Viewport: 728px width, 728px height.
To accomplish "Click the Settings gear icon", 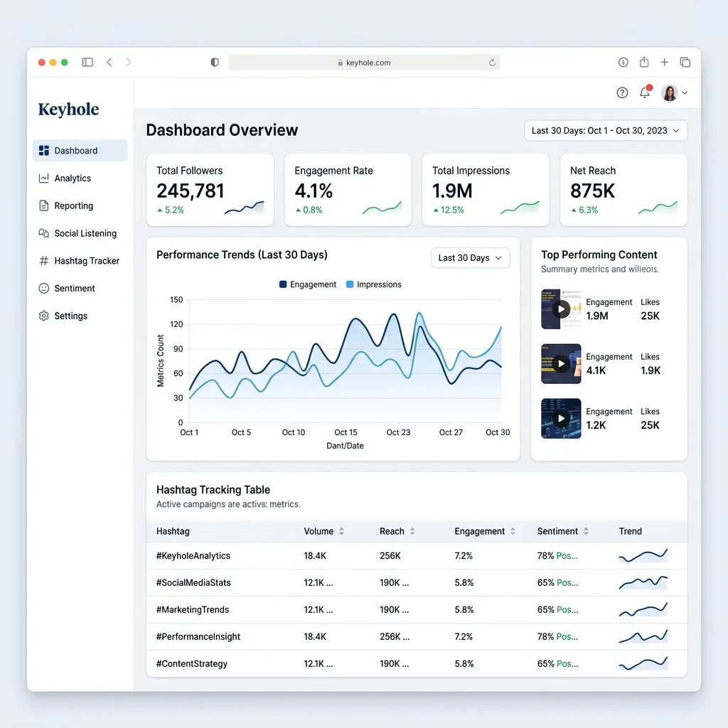I will (x=44, y=316).
